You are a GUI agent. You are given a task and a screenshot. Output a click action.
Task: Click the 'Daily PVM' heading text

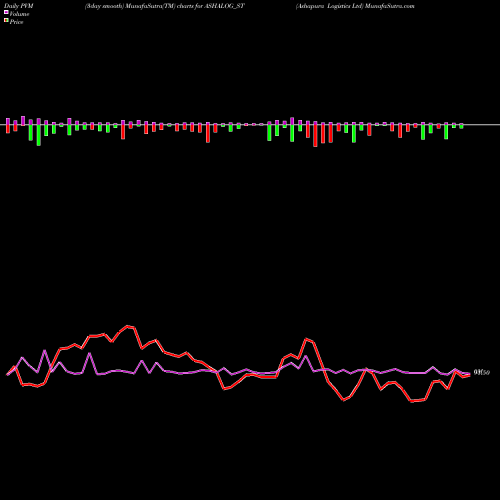pos(19,6)
